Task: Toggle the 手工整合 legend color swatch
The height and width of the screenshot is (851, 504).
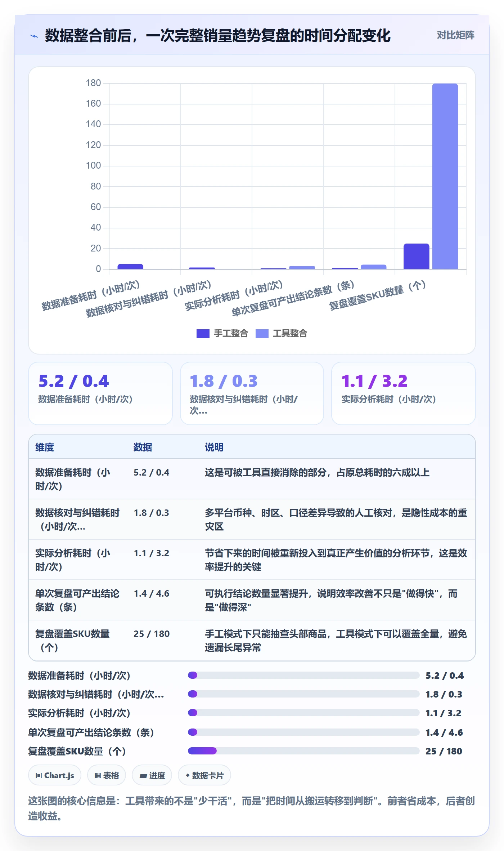Action: (203, 334)
